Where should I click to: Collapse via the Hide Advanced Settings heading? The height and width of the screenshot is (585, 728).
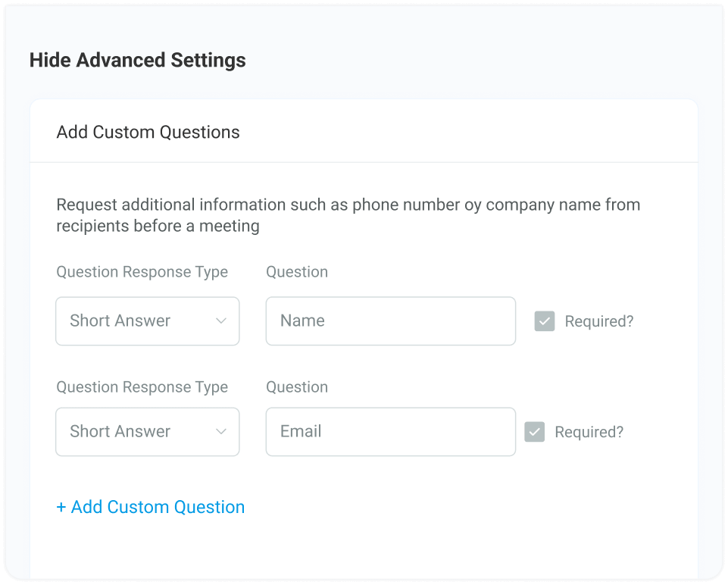tap(137, 61)
